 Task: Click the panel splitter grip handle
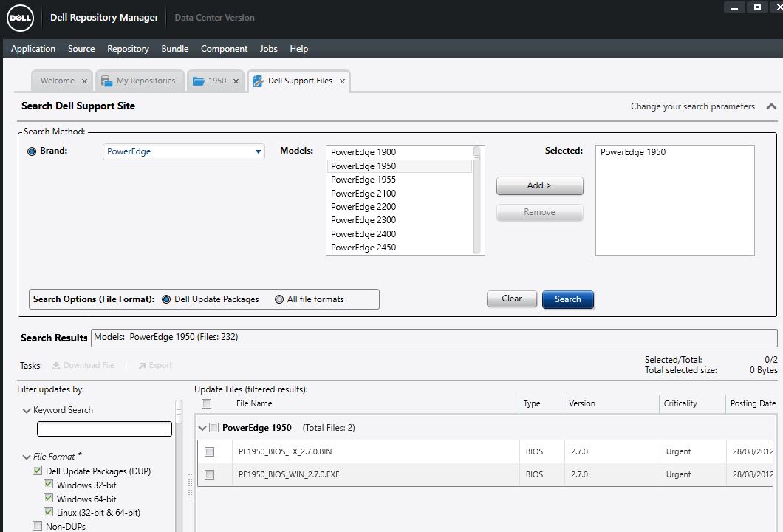[x=190, y=485]
